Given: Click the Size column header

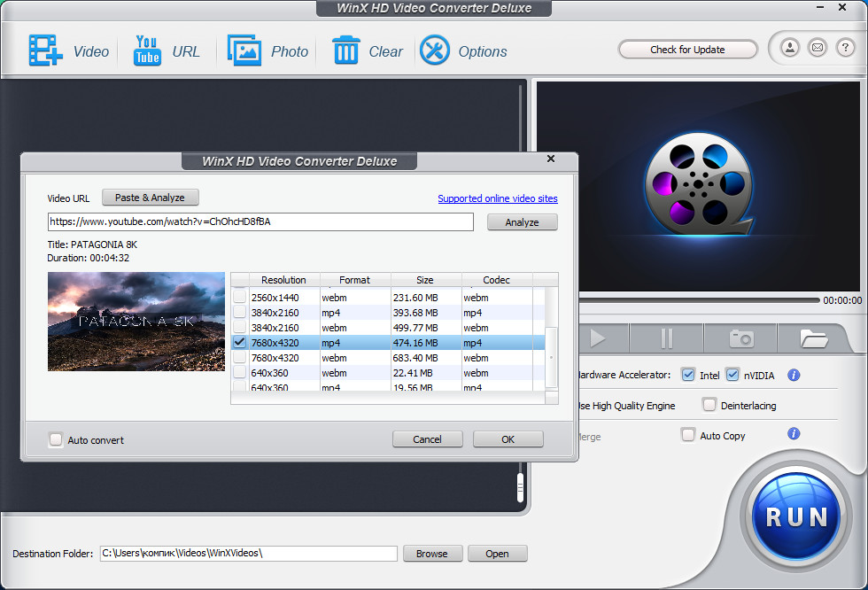Looking at the screenshot, I should (x=426, y=280).
